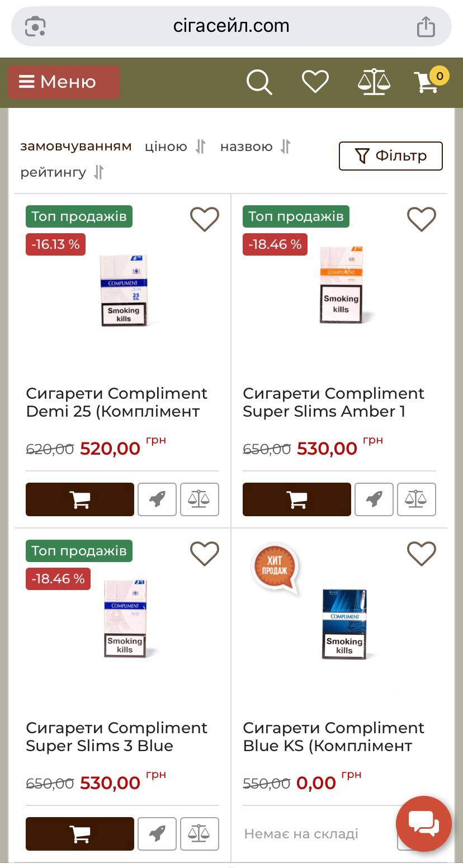Favorite Compliment Super Slims Amber 1
This screenshot has width=463, height=868.
click(421, 219)
